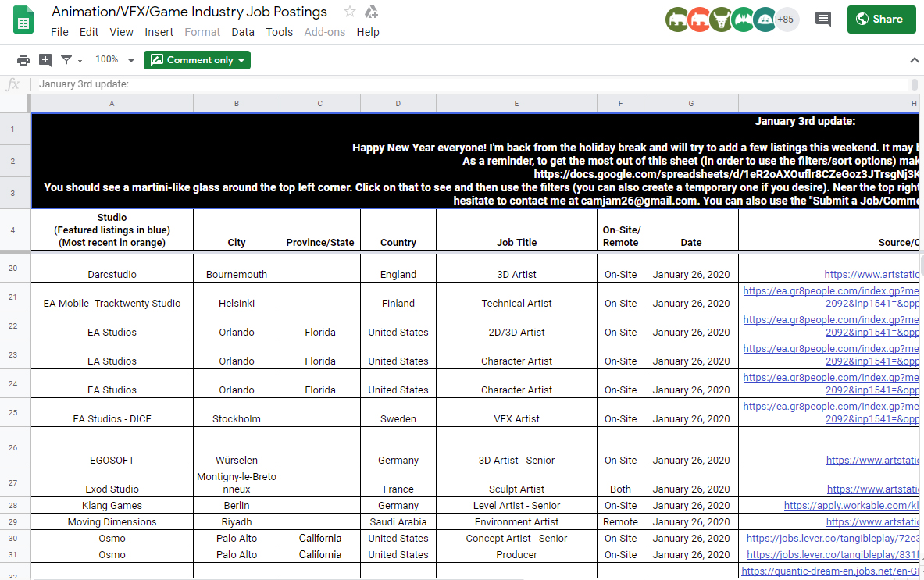Select the Job Title header cell
Screen dimensions: 924x580
pyautogui.click(x=517, y=230)
